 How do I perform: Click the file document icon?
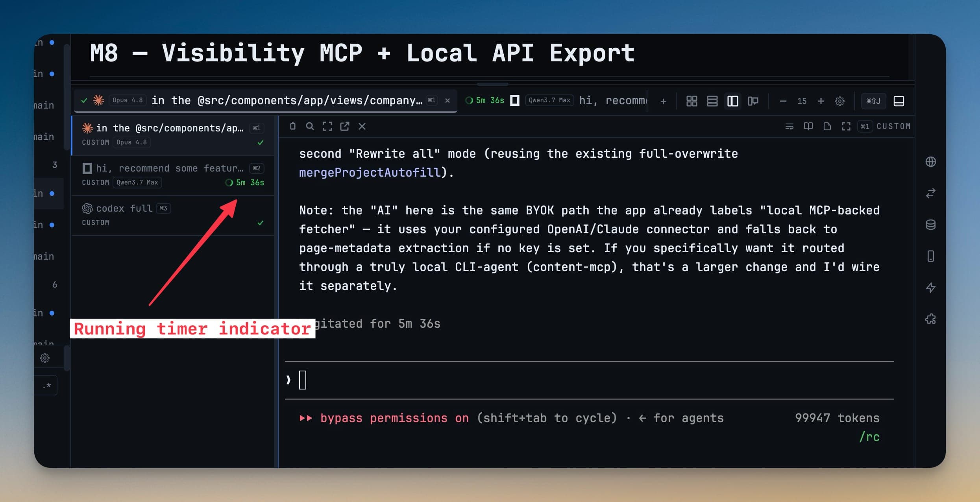point(827,126)
